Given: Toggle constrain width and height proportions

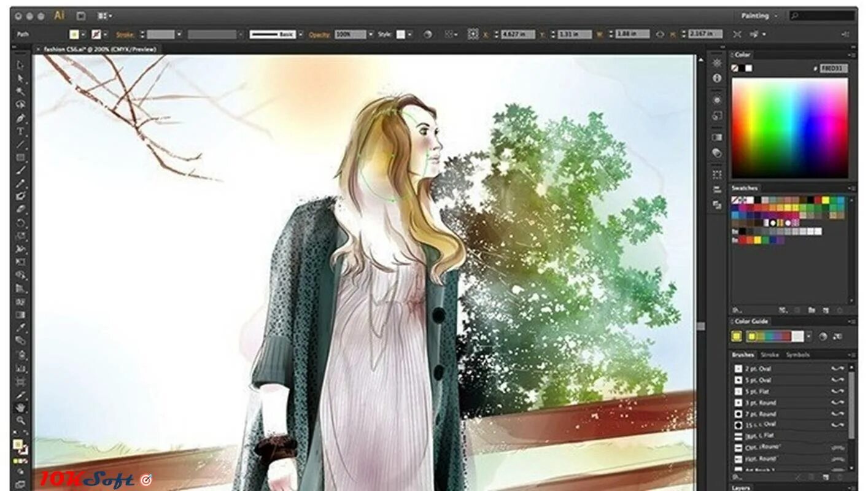Looking at the screenshot, I should pos(660,34).
